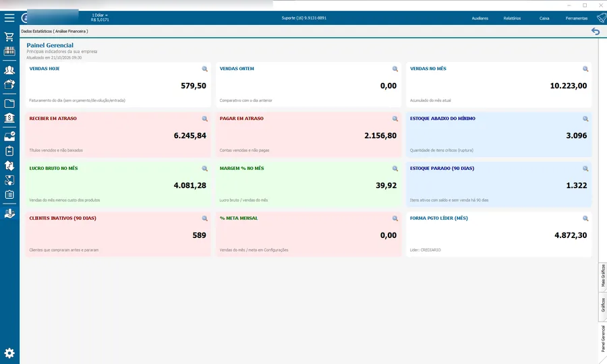This screenshot has width=607, height=364.
Task: Open the folder icon in the sidebar
Action: (9, 103)
